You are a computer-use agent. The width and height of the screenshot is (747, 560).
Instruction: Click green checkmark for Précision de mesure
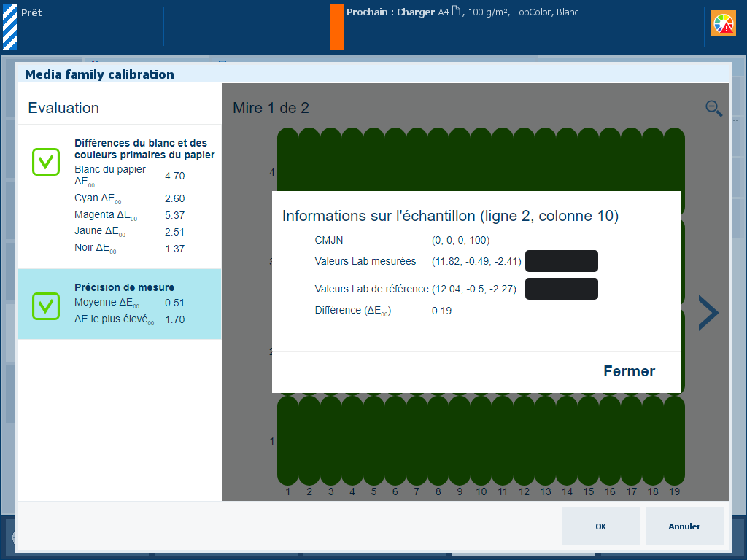click(46, 306)
